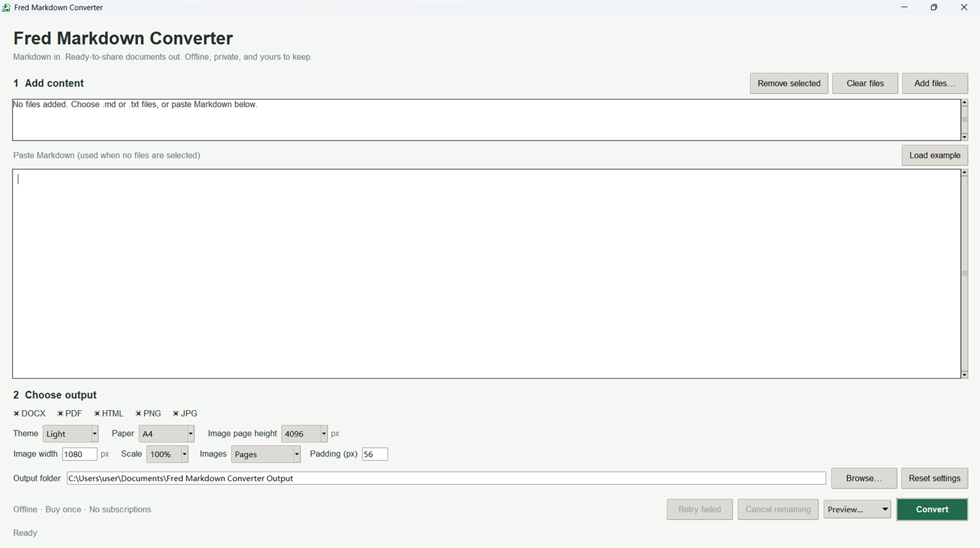The height and width of the screenshot is (548, 980).
Task: Click the Fred Markdown Converter title bar icon
Action: 6,8
